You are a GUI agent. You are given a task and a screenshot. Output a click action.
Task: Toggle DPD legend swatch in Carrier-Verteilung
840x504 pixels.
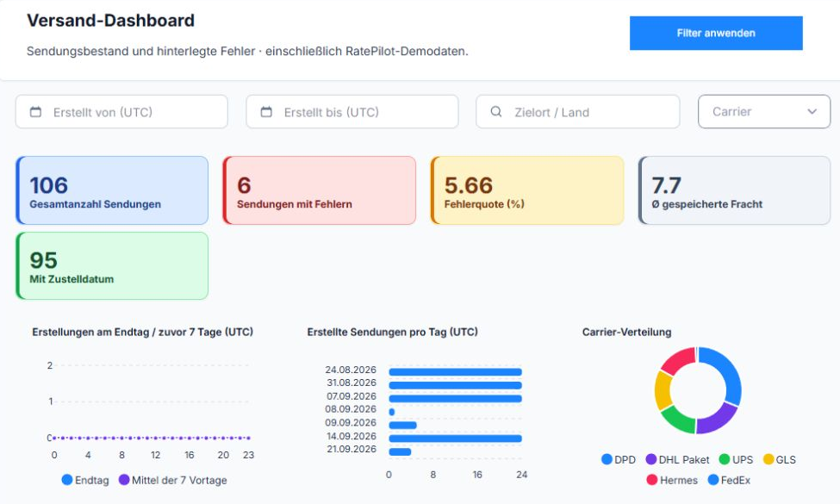point(607,459)
